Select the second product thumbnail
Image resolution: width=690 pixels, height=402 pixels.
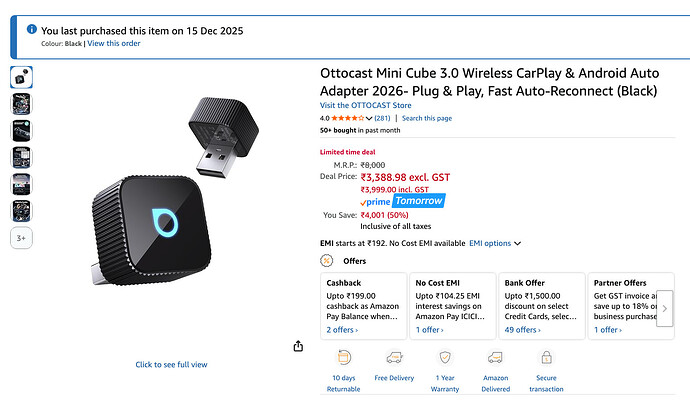pos(21,103)
